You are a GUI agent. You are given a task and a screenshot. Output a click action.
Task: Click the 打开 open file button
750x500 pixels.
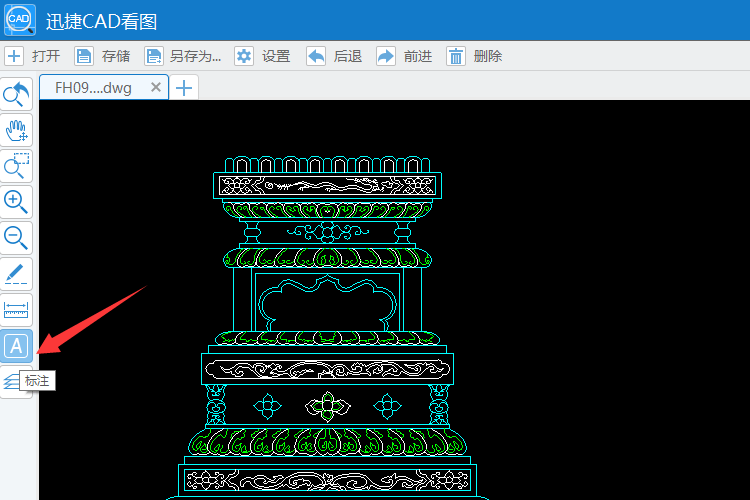click(x=33, y=56)
